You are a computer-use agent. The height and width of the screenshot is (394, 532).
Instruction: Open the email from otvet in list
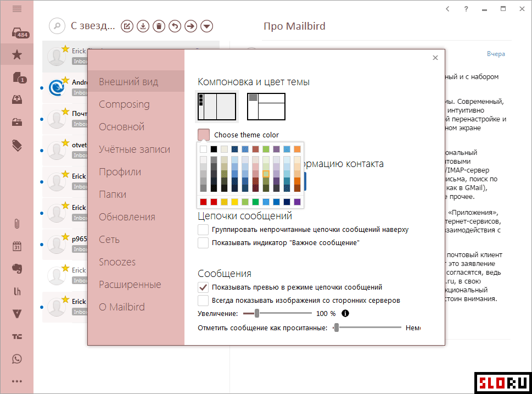pyautogui.click(x=65, y=151)
